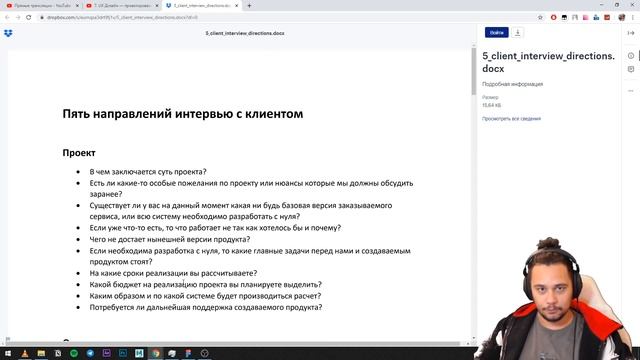This screenshot has width=640, height=360.
Task: Click the line На какие сроки реализации вы рассчитываете?
Action: pos(173,273)
